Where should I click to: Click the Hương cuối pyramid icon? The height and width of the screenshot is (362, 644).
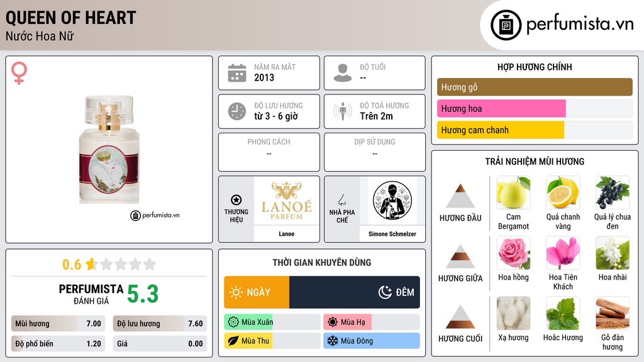[x=460, y=317]
